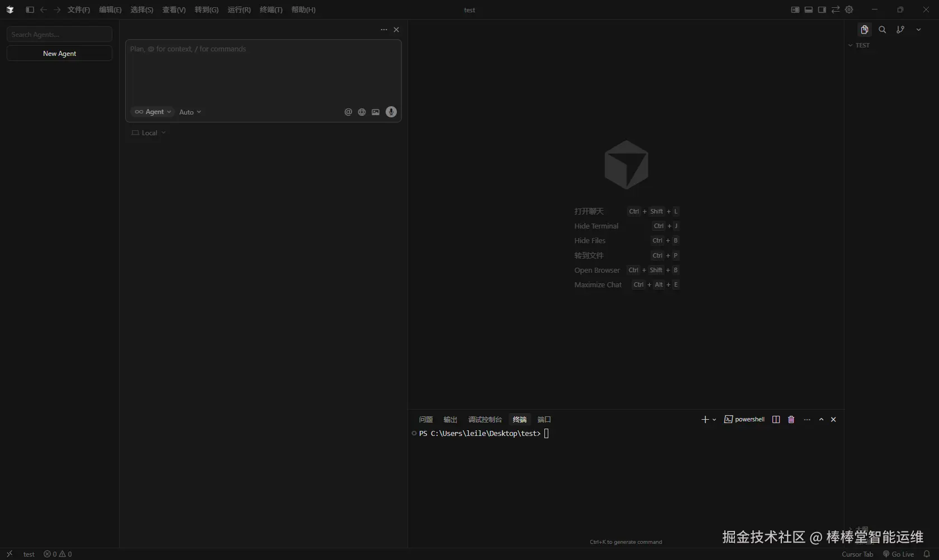Toggle the left panel layout icon
The height and width of the screenshot is (560, 939).
(x=795, y=10)
